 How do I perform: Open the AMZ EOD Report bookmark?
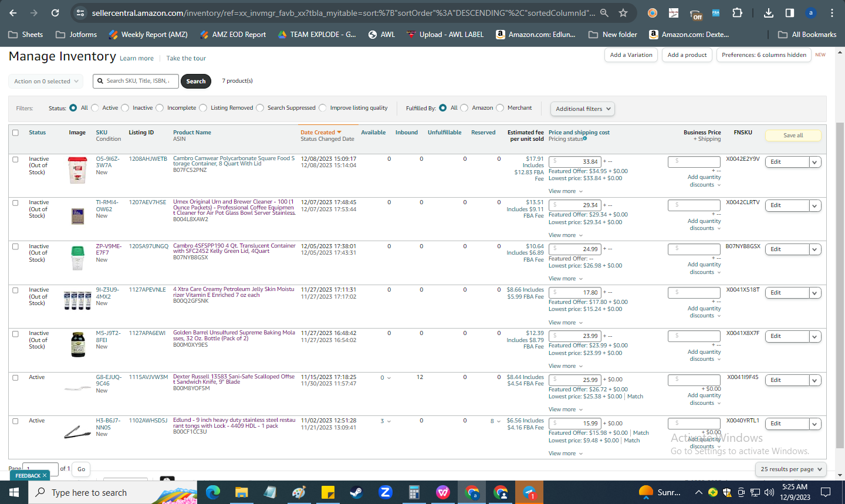pyautogui.click(x=233, y=35)
